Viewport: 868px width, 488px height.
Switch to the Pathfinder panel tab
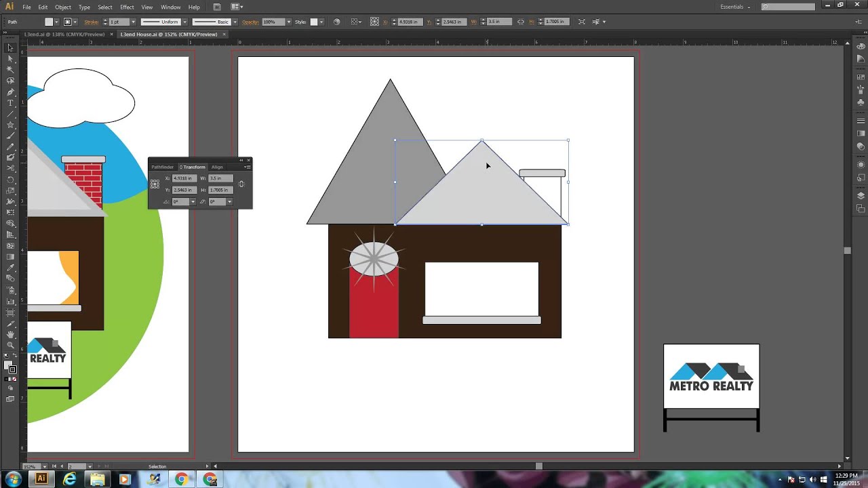[x=162, y=167]
